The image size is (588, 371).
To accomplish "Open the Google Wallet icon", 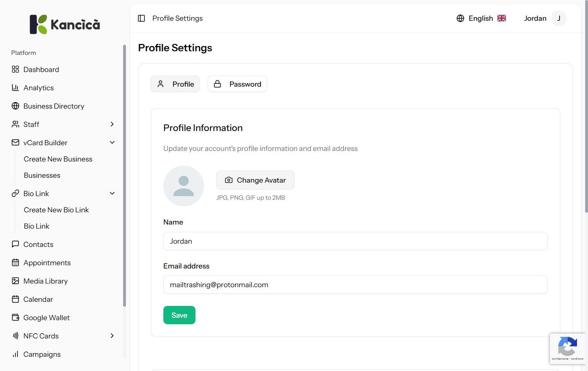I will click(15, 318).
